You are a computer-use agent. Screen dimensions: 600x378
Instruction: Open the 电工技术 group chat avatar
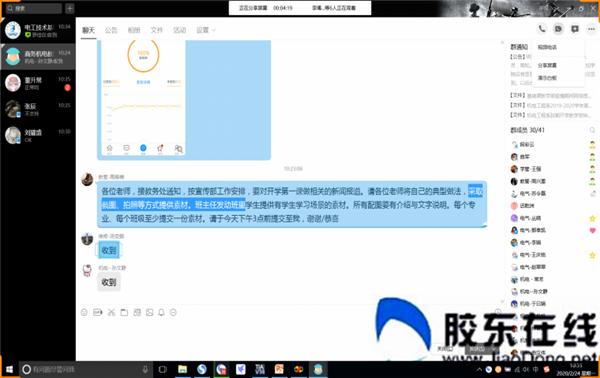[13, 30]
